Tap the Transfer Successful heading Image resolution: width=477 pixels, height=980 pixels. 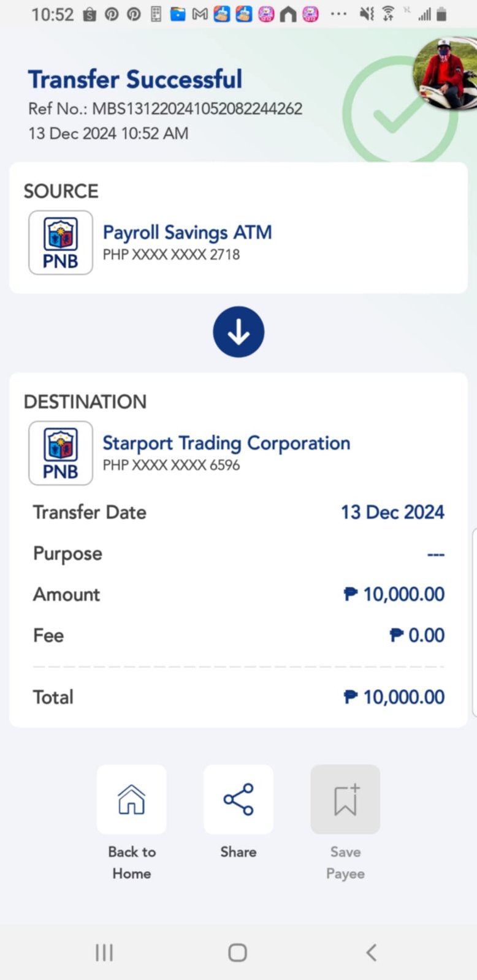click(x=135, y=80)
